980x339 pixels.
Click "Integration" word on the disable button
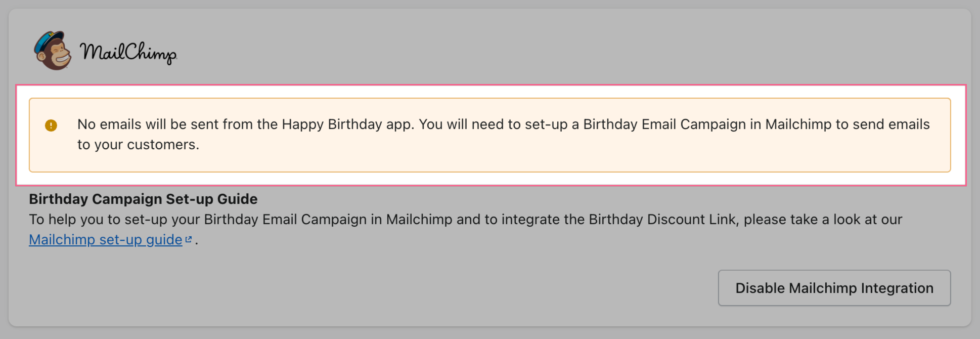click(897, 288)
